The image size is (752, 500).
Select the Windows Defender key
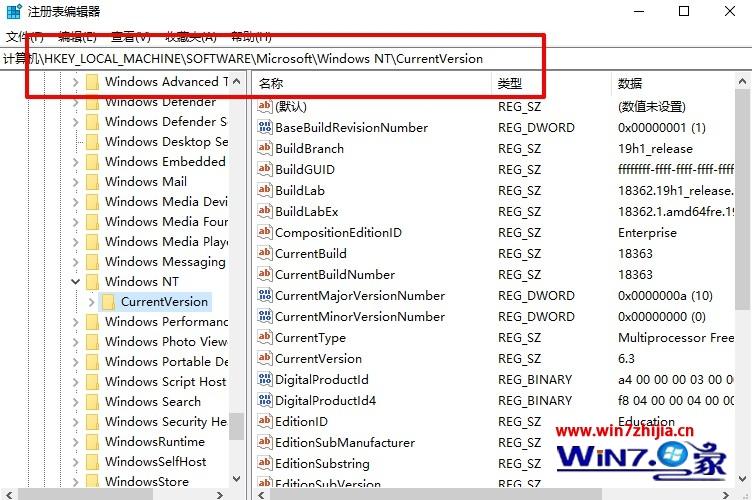pyautogui.click(x=160, y=102)
